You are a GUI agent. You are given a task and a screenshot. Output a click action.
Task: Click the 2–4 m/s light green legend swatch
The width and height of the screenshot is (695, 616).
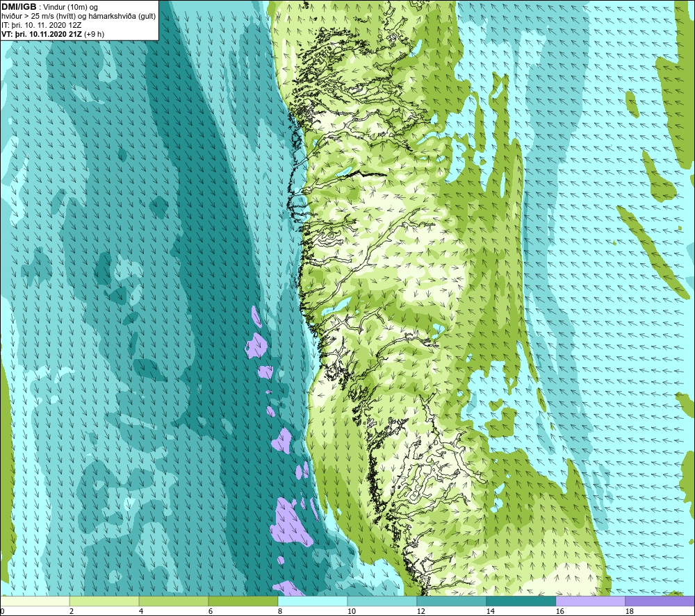104,601
